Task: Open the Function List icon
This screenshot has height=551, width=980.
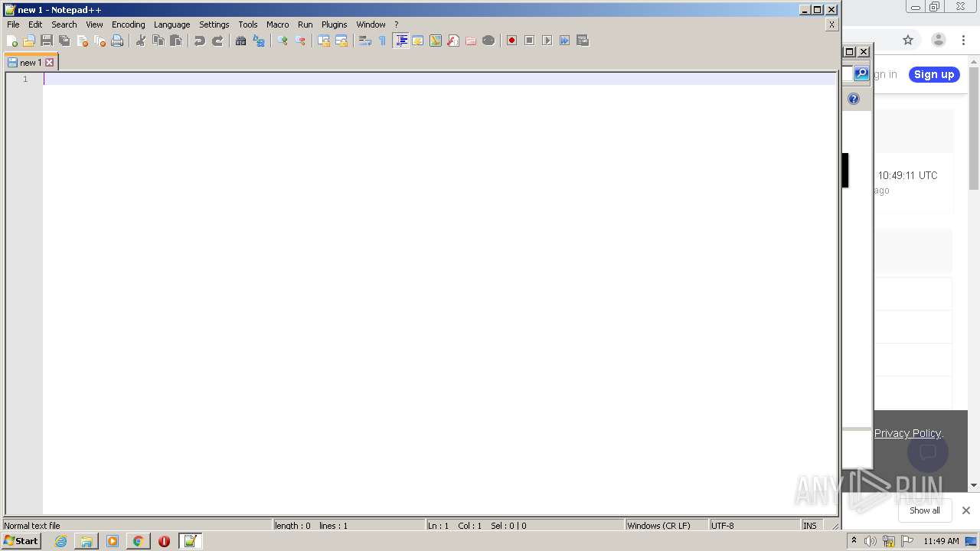Action: coord(453,41)
